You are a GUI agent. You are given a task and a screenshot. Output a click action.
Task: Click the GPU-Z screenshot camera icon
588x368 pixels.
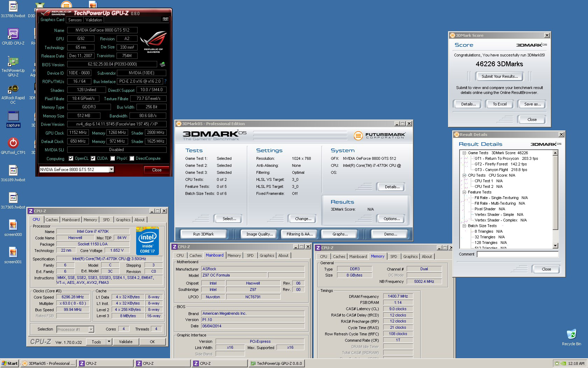165,19
